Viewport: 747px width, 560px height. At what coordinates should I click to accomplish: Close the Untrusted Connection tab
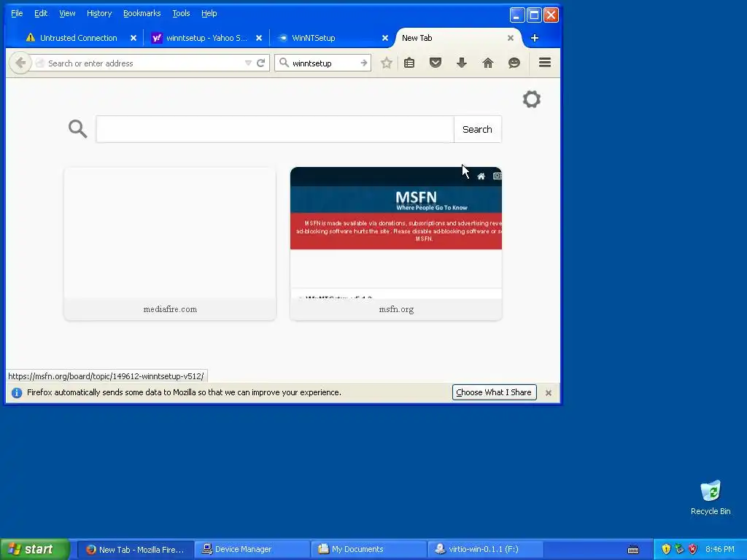coord(133,38)
